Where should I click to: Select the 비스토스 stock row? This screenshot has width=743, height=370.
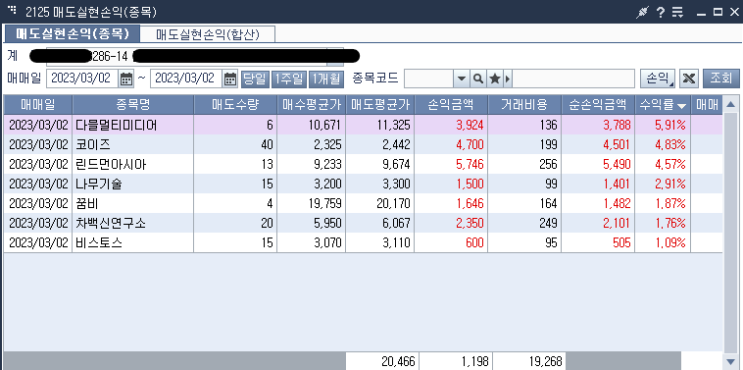[363, 243]
